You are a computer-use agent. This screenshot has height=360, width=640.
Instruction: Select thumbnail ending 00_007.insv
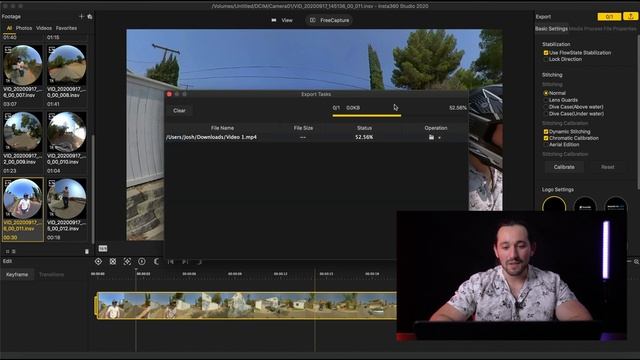[23, 65]
